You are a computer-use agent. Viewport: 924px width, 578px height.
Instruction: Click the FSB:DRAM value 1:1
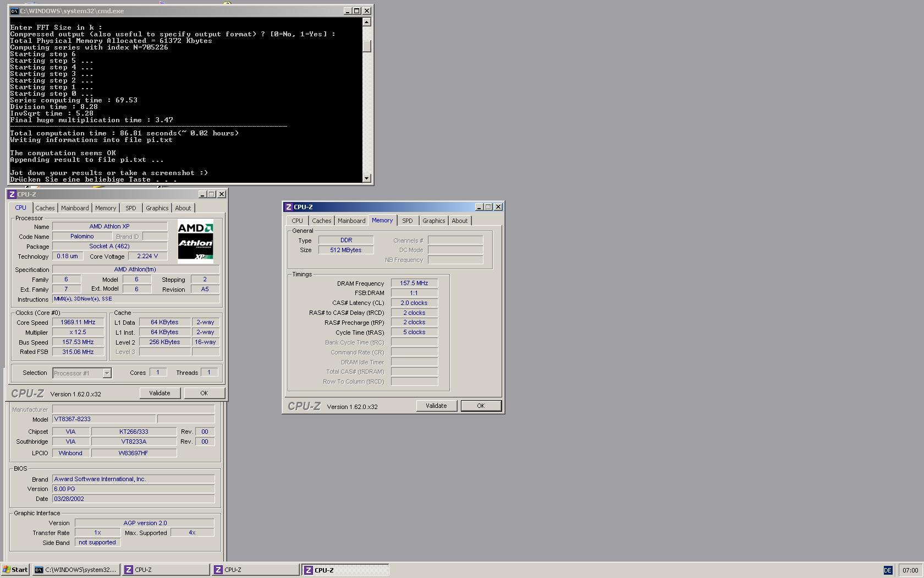tap(414, 293)
